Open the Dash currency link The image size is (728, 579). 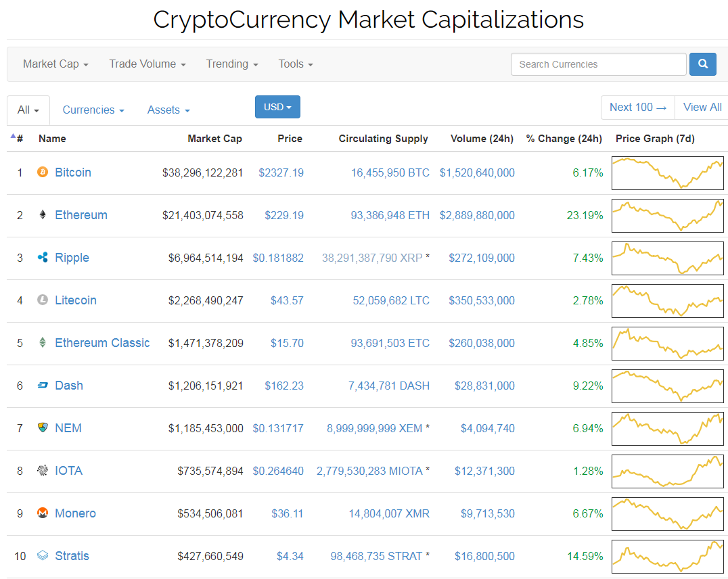coord(69,386)
